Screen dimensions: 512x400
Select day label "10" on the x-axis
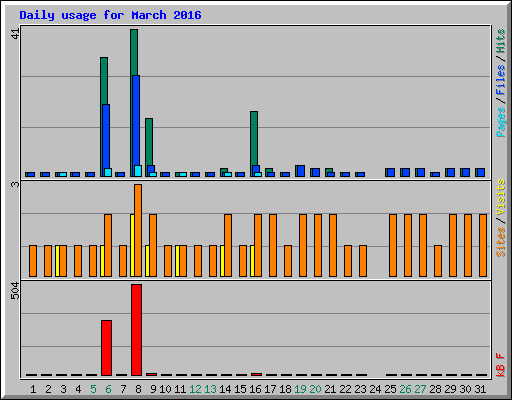pyautogui.click(x=165, y=389)
